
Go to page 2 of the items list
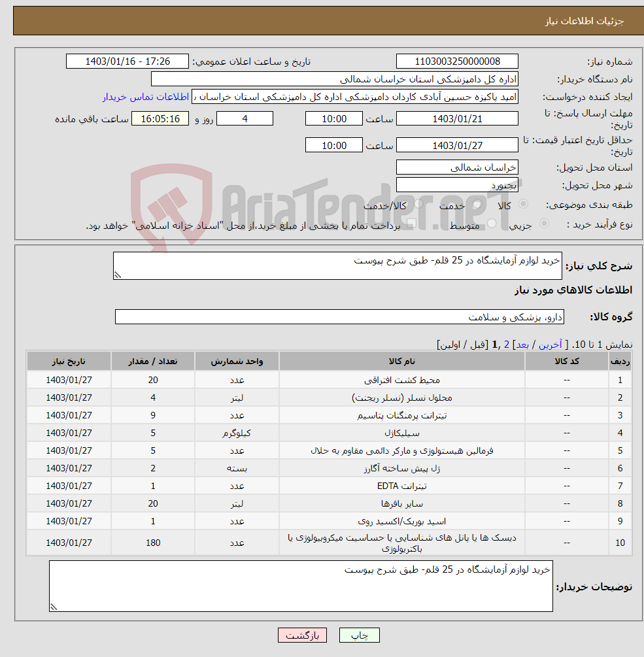[506, 345]
